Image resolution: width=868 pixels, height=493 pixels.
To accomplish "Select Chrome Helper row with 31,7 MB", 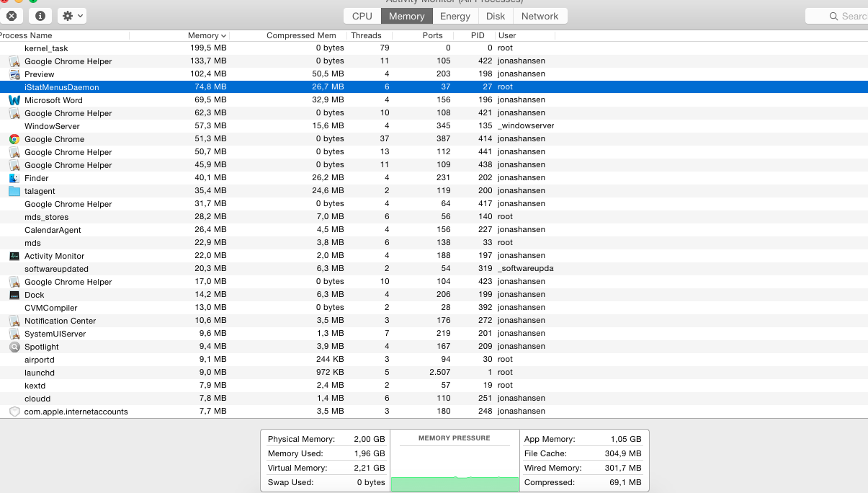I will point(434,204).
